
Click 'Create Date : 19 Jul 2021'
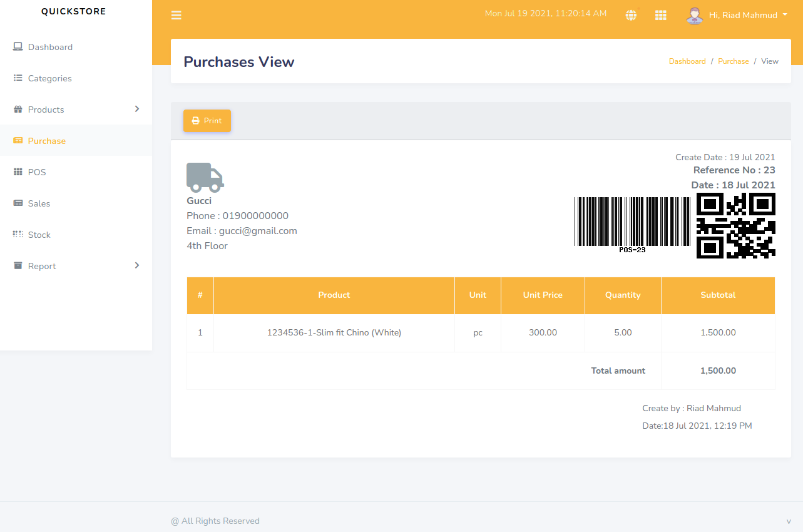tap(725, 157)
